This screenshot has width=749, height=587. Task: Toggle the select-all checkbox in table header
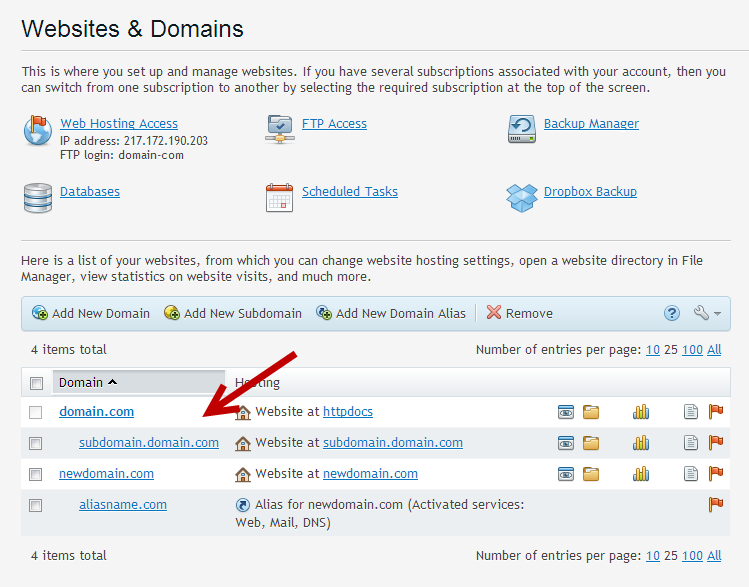[x=36, y=383]
